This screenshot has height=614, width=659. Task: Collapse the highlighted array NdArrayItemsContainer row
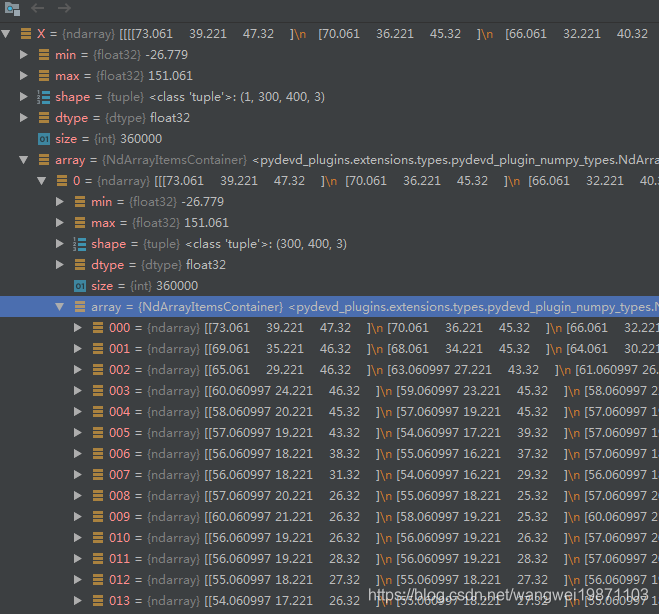pyautogui.click(x=60, y=307)
